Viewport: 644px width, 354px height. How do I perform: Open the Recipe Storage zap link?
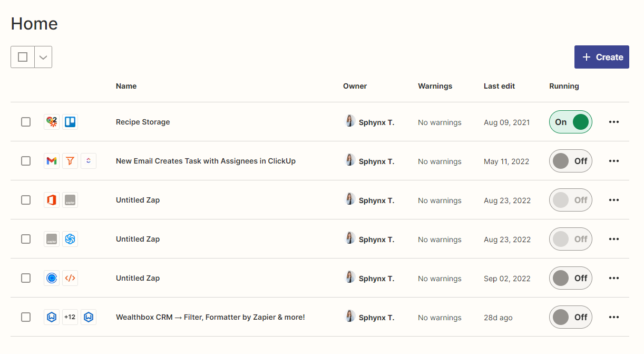143,122
